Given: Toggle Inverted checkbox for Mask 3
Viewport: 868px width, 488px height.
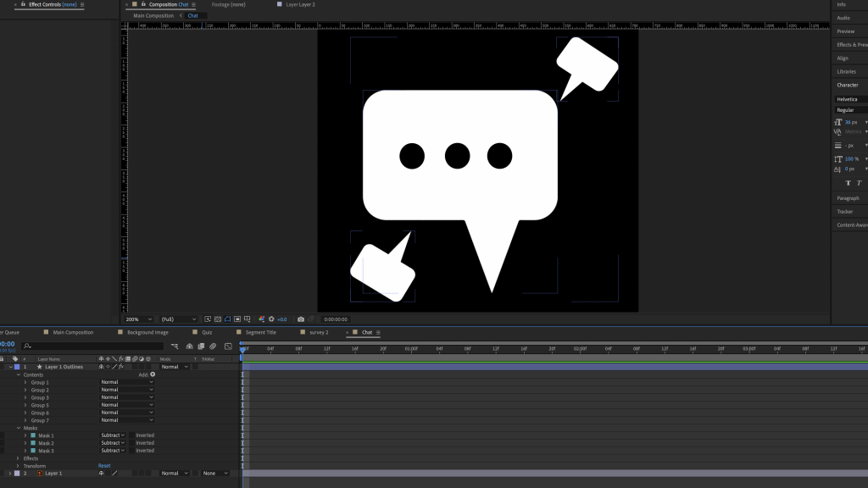Looking at the screenshot, I should pos(131,451).
